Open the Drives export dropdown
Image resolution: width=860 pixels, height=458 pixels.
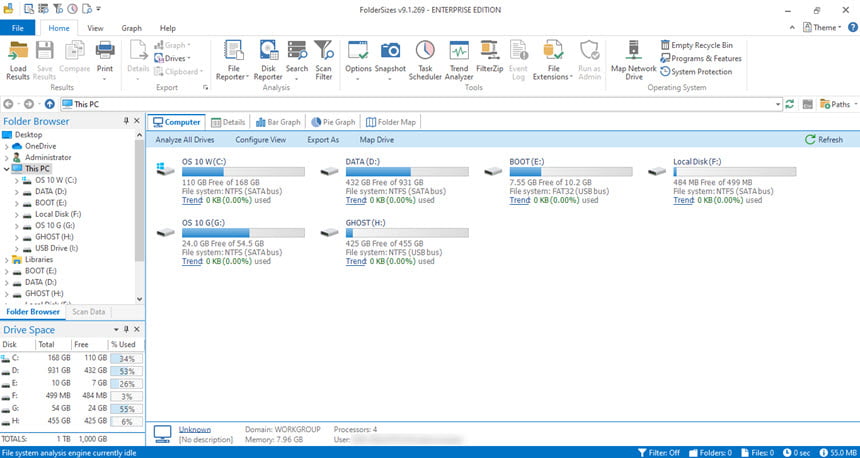[172, 58]
